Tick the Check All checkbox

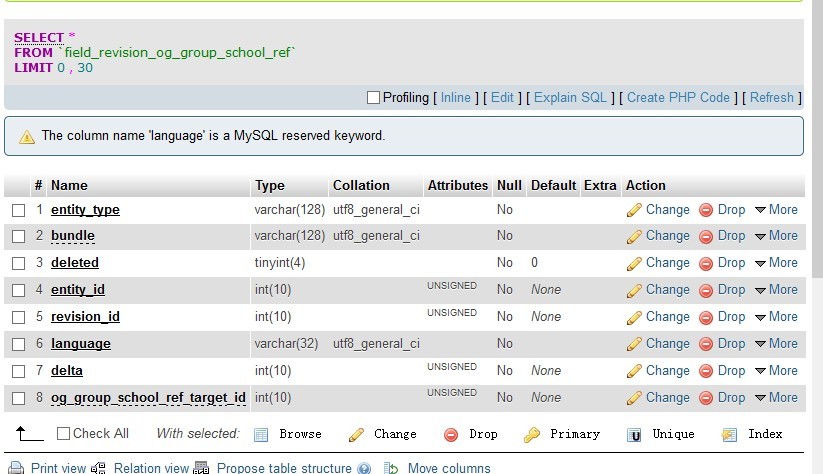click(x=63, y=434)
